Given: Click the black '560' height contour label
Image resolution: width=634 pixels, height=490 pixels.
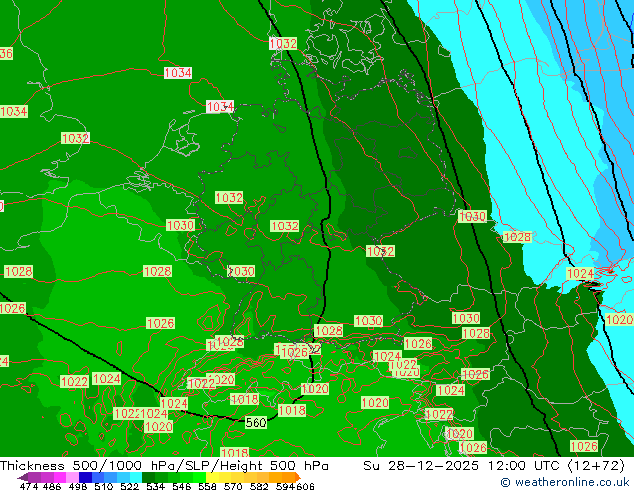Looking at the screenshot, I should click(x=256, y=423).
